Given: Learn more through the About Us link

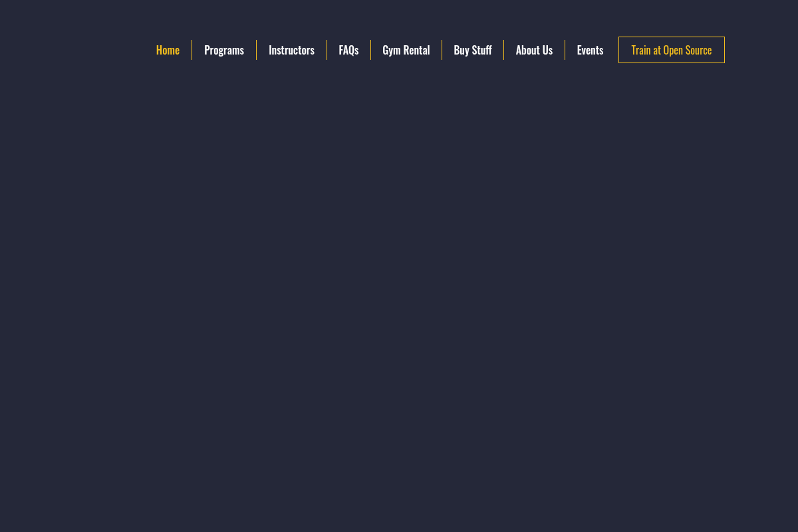Looking at the screenshot, I should pos(534,50).
